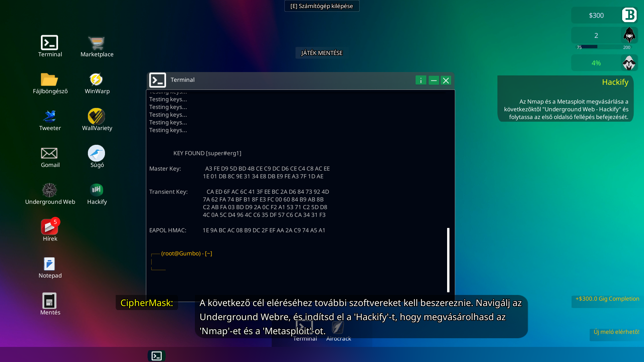This screenshot has width=644, height=362.
Task: Open the Notepad desktop icon
Action: [50, 264]
